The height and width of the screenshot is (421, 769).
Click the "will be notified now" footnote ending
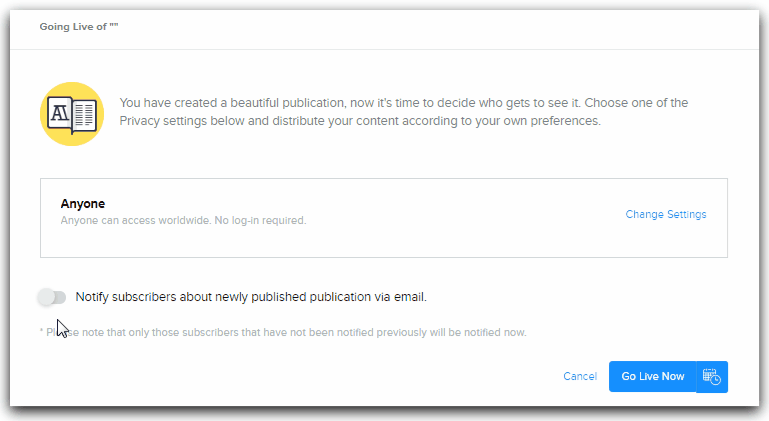pos(478,332)
